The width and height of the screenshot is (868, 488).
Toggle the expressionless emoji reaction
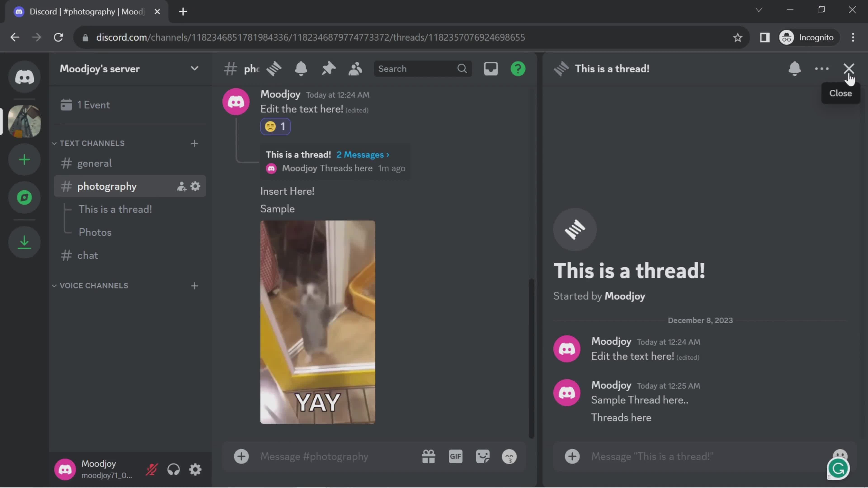pyautogui.click(x=275, y=127)
